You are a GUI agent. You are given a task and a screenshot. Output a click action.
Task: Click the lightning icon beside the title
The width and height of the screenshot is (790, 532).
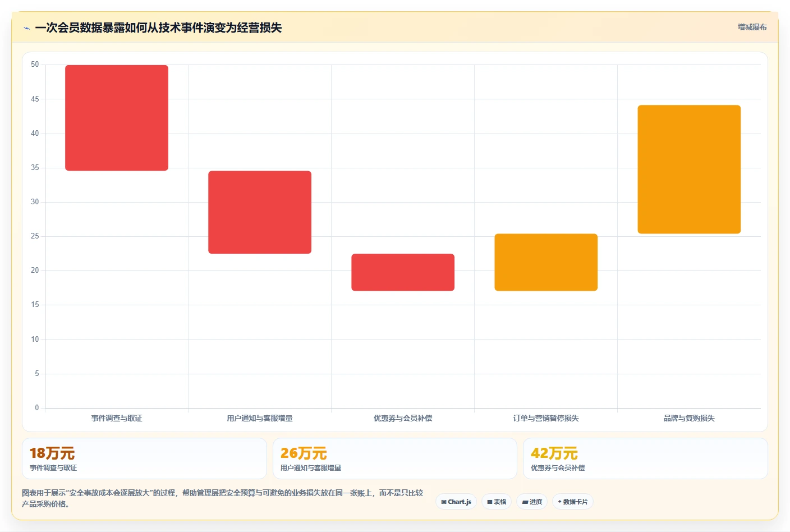tap(26, 28)
